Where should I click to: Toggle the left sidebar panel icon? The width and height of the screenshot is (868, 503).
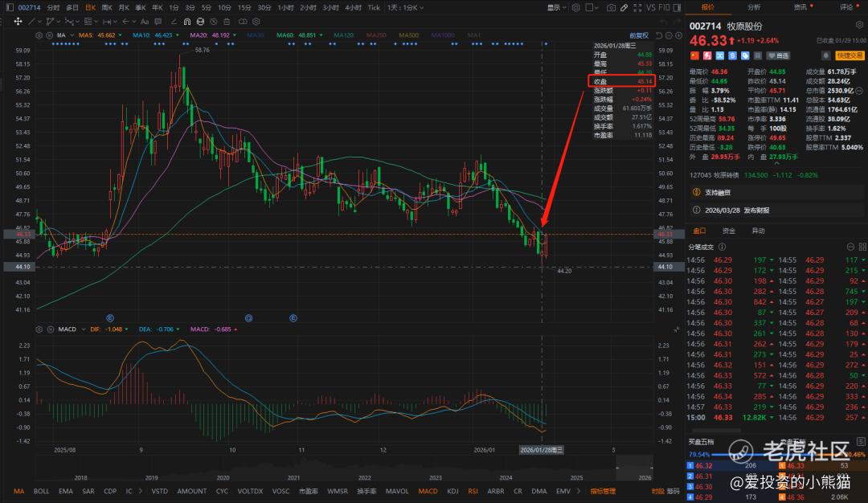pyautogui.click(x=10, y=8)
